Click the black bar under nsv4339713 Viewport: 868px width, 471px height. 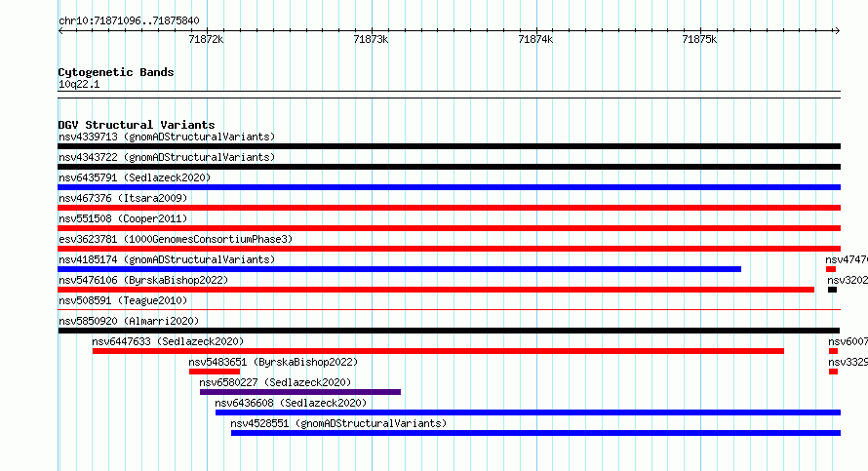tap(449, 146)
